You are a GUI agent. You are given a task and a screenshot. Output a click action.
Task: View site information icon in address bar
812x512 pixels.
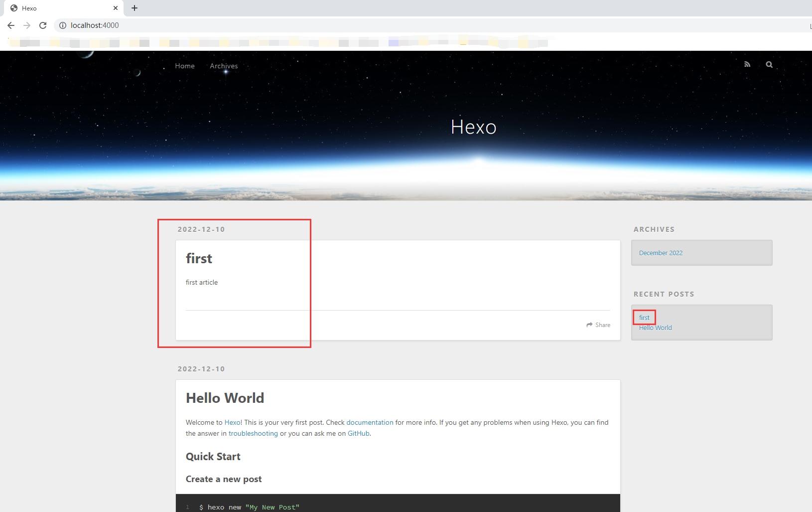[x=63, y=25]
